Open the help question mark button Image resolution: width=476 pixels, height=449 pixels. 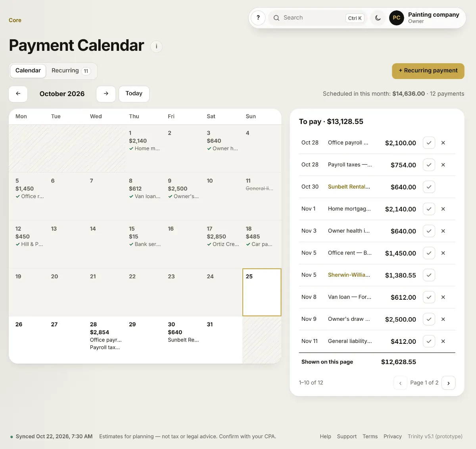[258, 18]
